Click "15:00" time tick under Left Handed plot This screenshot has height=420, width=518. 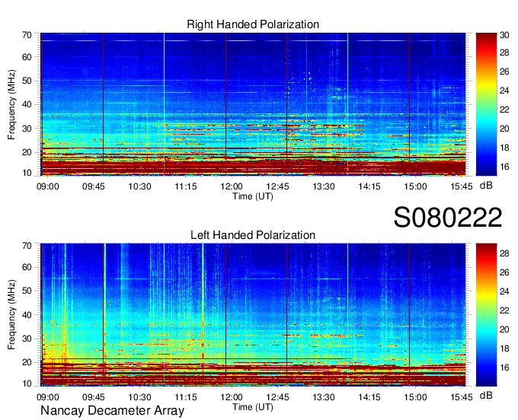(415, 397)
